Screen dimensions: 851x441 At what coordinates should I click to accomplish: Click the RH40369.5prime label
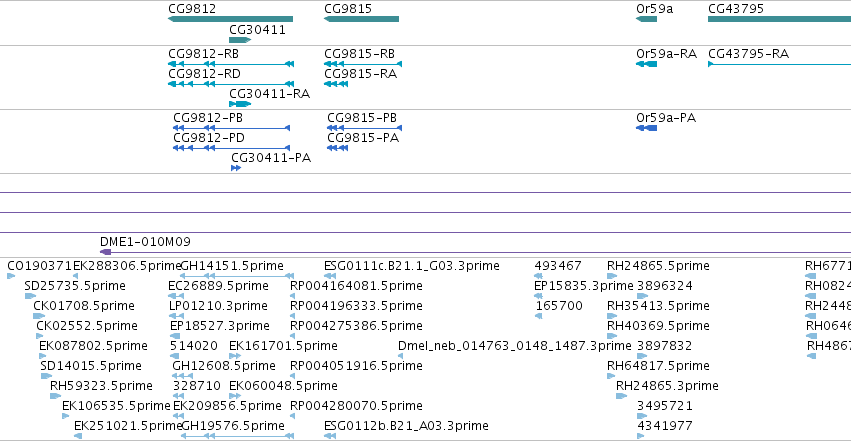(658, 326)
